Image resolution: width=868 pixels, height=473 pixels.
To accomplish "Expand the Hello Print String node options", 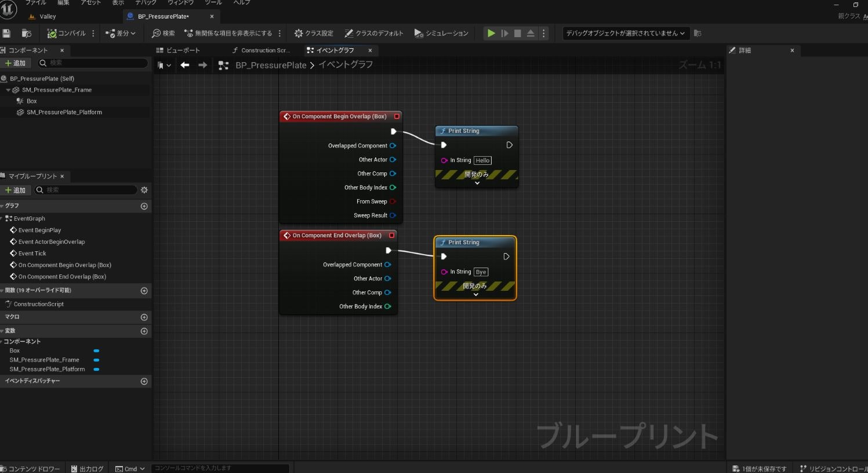I will (x=477, y=183).
